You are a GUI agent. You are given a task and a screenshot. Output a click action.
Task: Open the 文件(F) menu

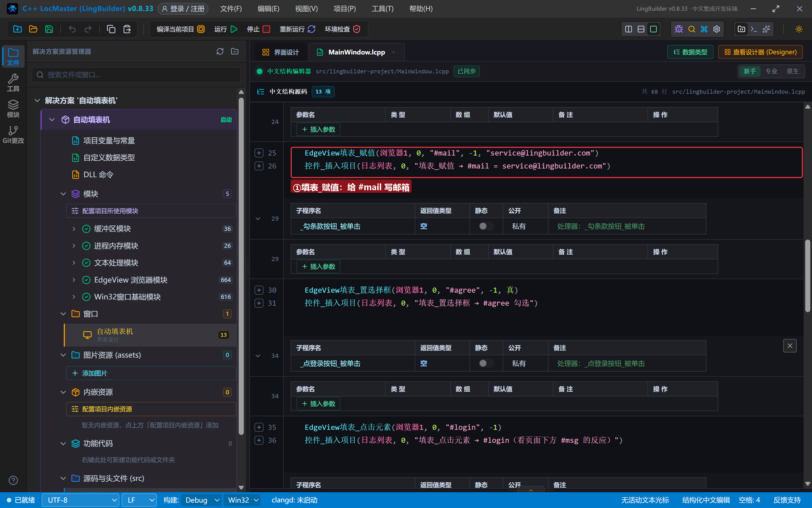pyautogui.click(x=231, y=9)
